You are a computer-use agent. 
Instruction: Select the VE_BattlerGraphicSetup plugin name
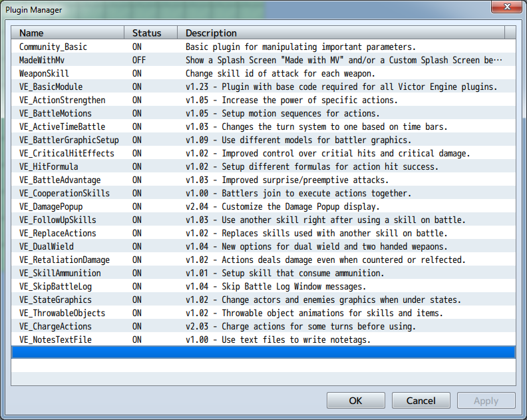click(69, 140)
